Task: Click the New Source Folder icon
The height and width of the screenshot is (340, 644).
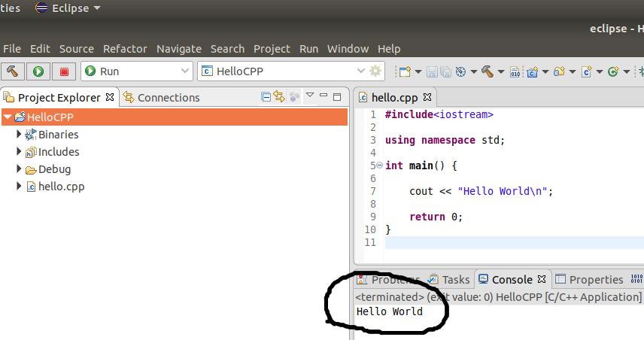Action: coord(559,72)
